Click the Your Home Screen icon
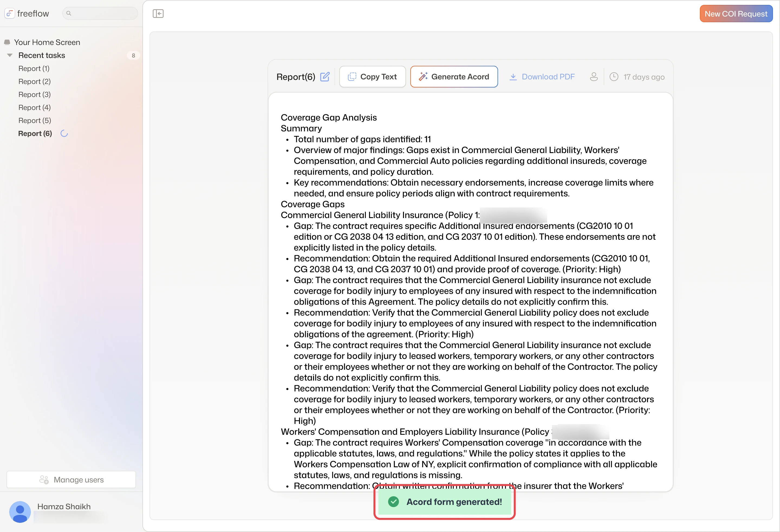 click(7, 42)
